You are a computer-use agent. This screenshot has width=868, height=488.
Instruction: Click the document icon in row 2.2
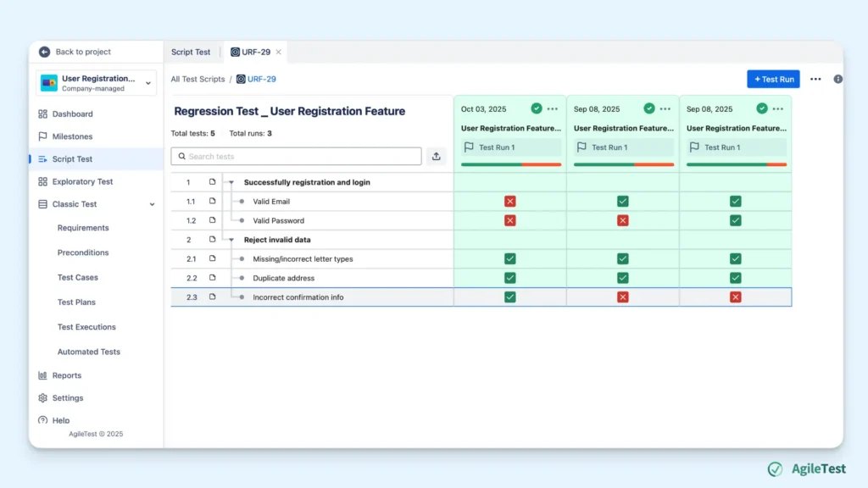click(x=212, y=278)
